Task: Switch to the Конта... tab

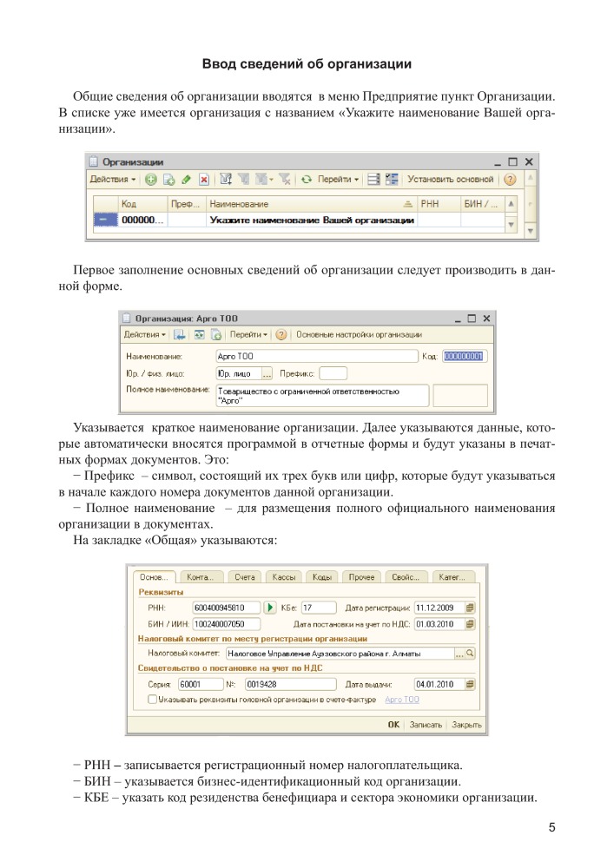Action: (x=201, y=577)
